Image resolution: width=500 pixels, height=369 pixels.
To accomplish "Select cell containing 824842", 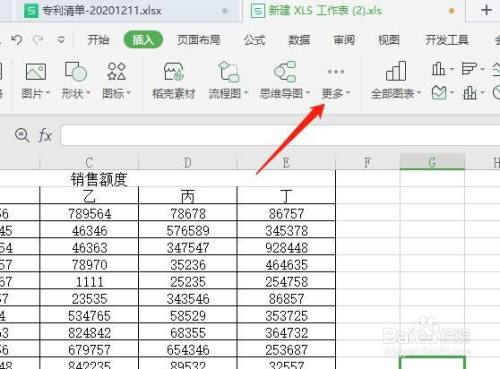I will pyautogui.click(x=89, y=332).
